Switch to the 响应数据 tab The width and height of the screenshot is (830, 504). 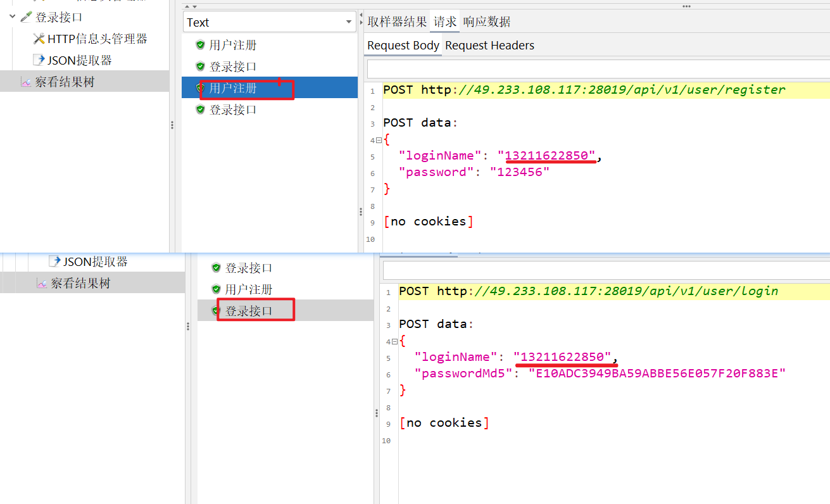[x=487, y=22]
